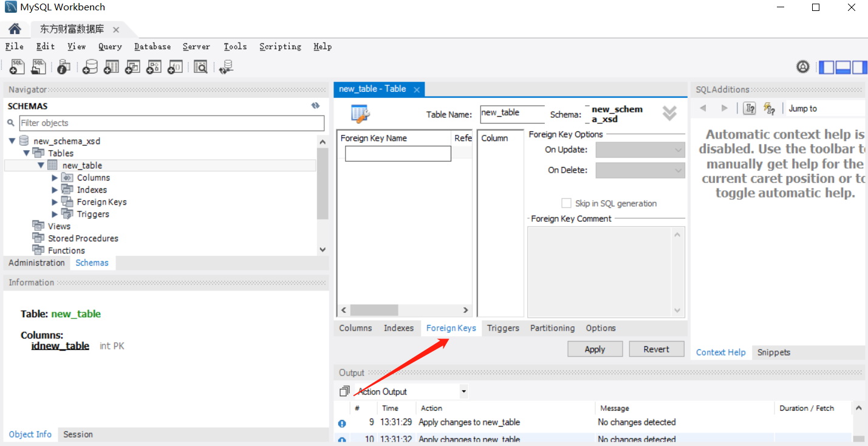868x446 pixels.
Task: Open SQL script file icon
Action: (x=39, y=67)
